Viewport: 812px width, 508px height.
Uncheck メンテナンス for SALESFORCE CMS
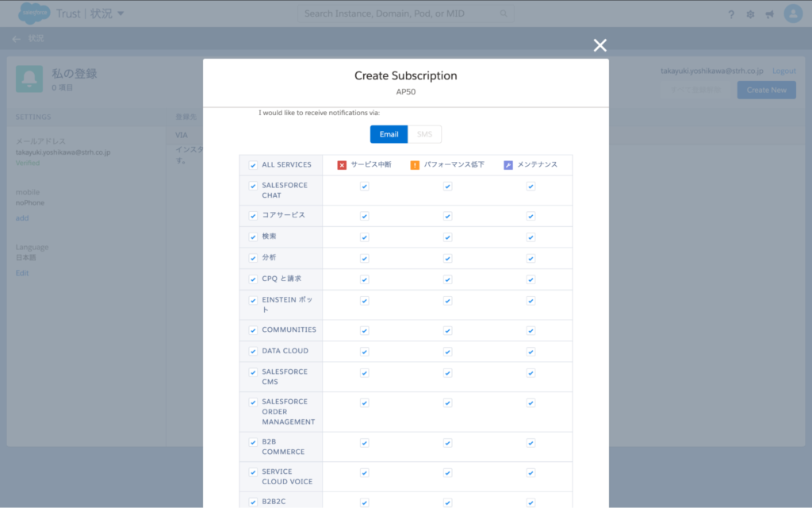tap(530, 373)
